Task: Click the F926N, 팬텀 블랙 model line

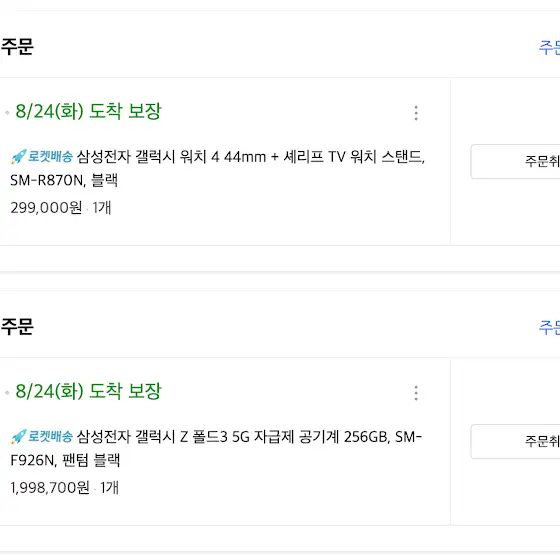Action: pos(65,460)
